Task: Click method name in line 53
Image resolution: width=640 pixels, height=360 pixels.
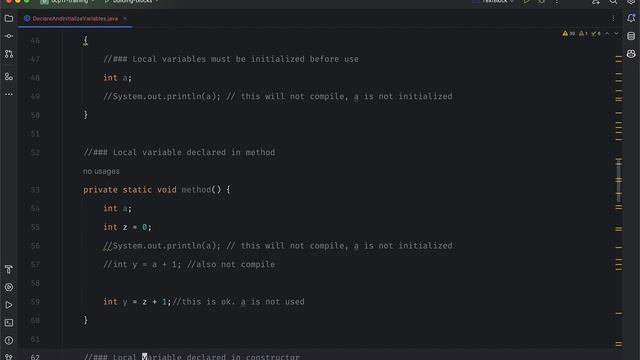Action: pos(196,190)
